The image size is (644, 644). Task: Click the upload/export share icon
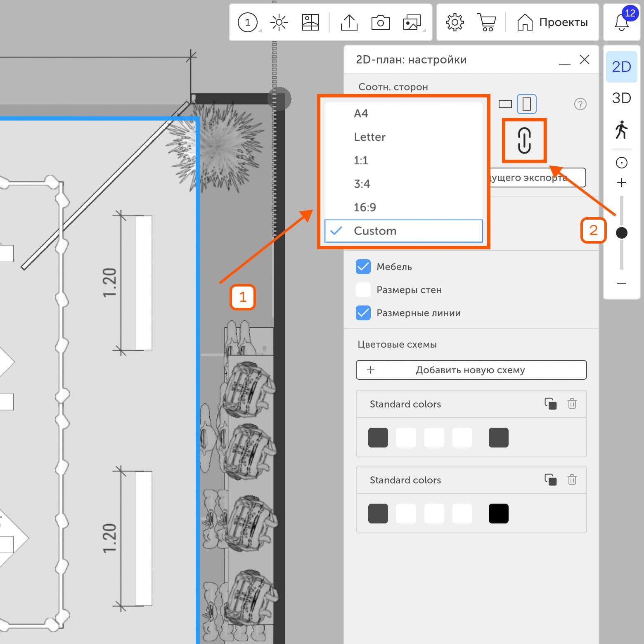(x=349, y=22)
